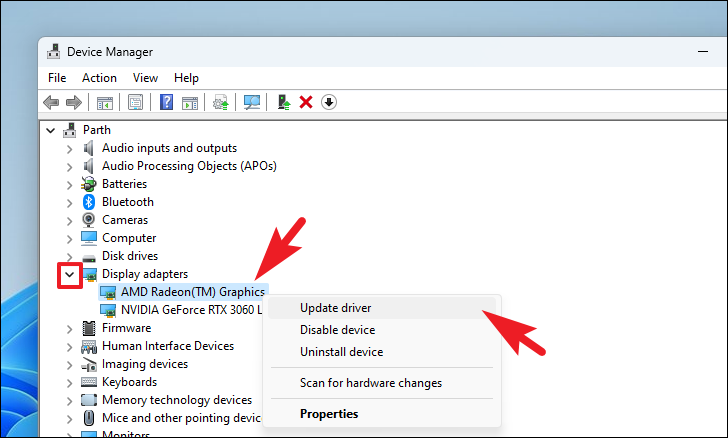Select Imaging devices label
Screen dimensions: 728x438
click(x=145, y=364)
